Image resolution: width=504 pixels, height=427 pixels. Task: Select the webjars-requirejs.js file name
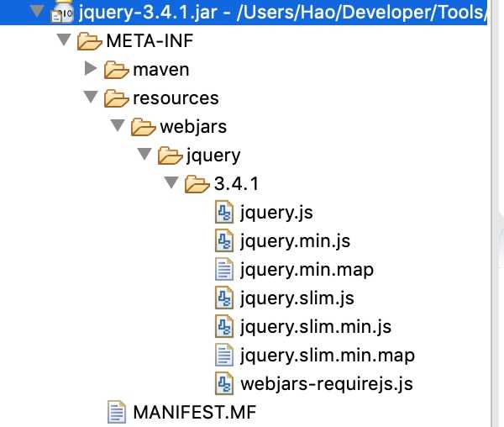pos(327,384)
